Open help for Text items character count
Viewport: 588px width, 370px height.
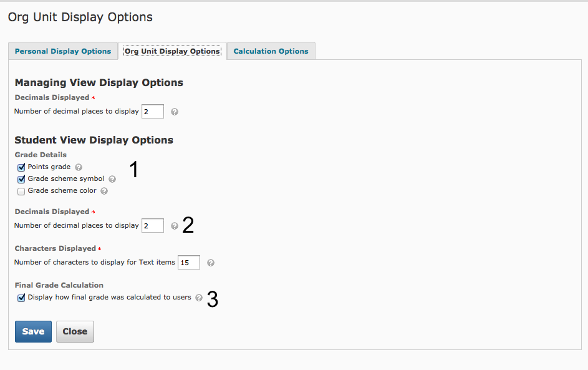(x=211, y=263)
